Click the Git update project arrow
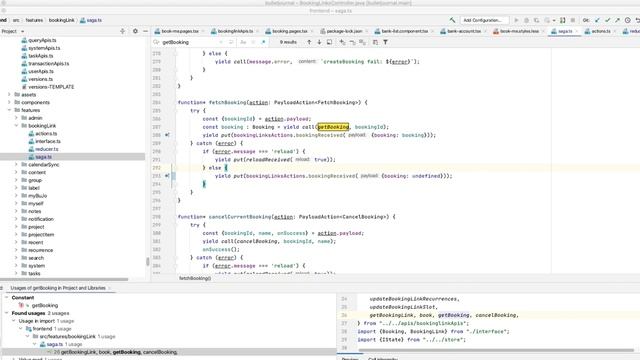 [x=598, y=20]
